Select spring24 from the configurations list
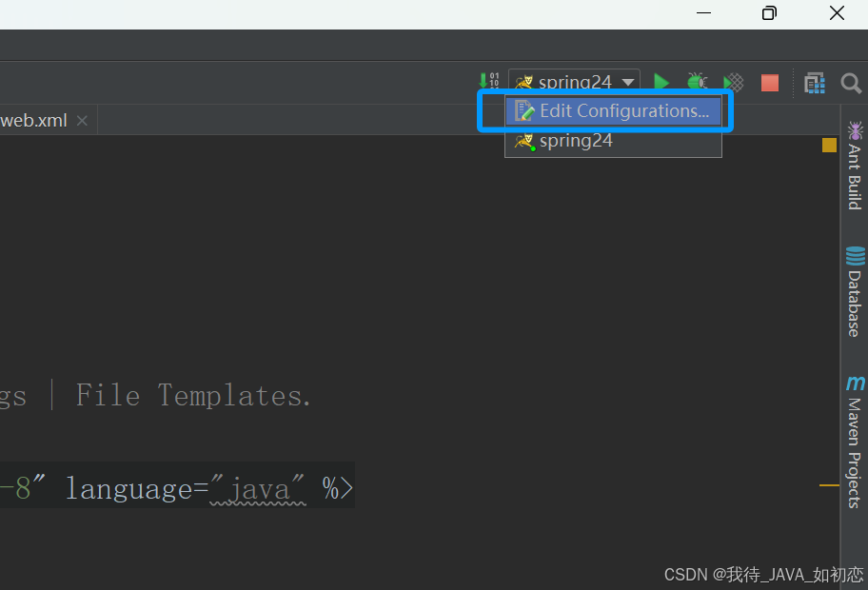Viewport: 868px width, 590px height. pos(571,141)
